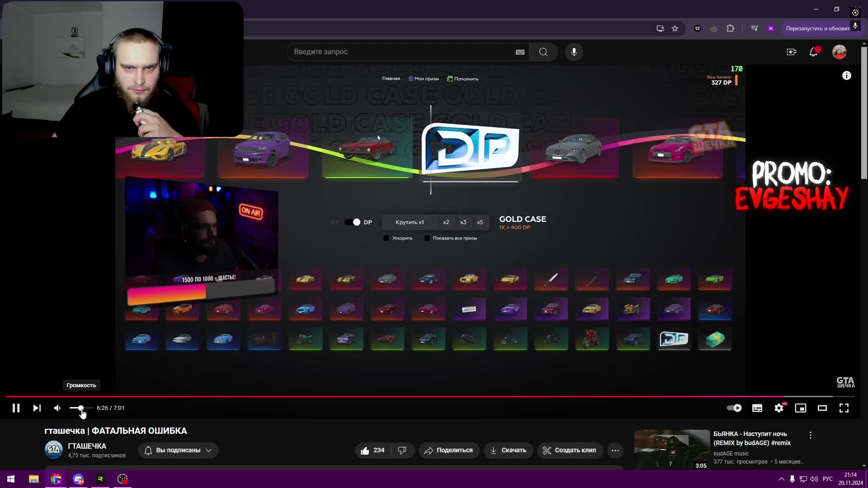Click the search magnifier button
This screenshot has width=868, height=488.
click(543, 52)
